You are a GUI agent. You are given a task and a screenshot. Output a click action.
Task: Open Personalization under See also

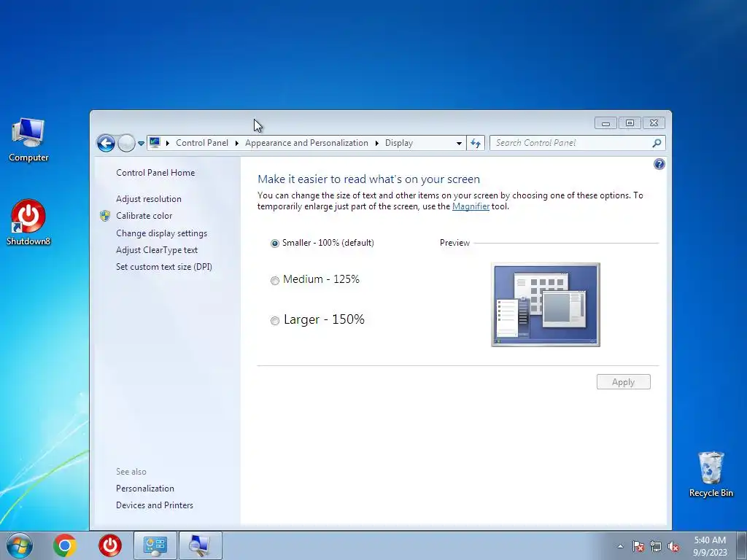coord(145,489)
